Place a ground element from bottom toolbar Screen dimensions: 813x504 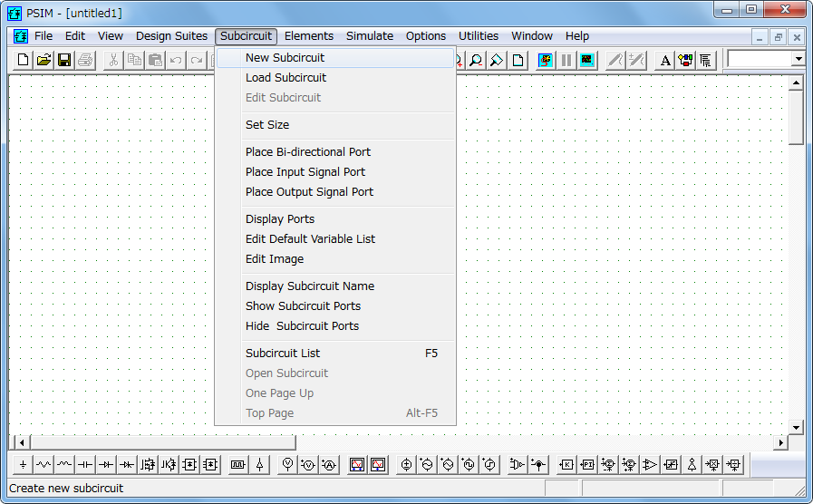click(x=23, y=465)
